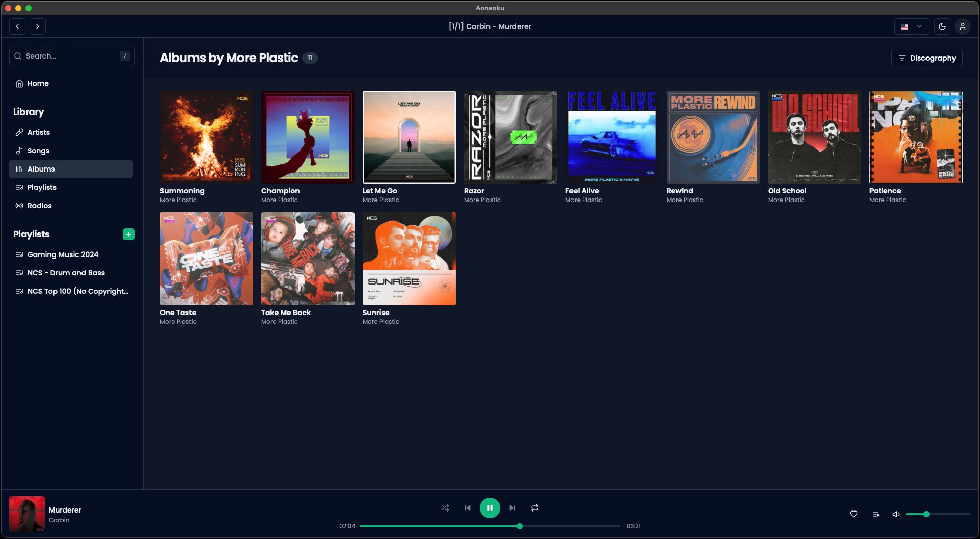Open the Songs library section
The width and height of the screenshot is (980, 539).
pos(38,151)
